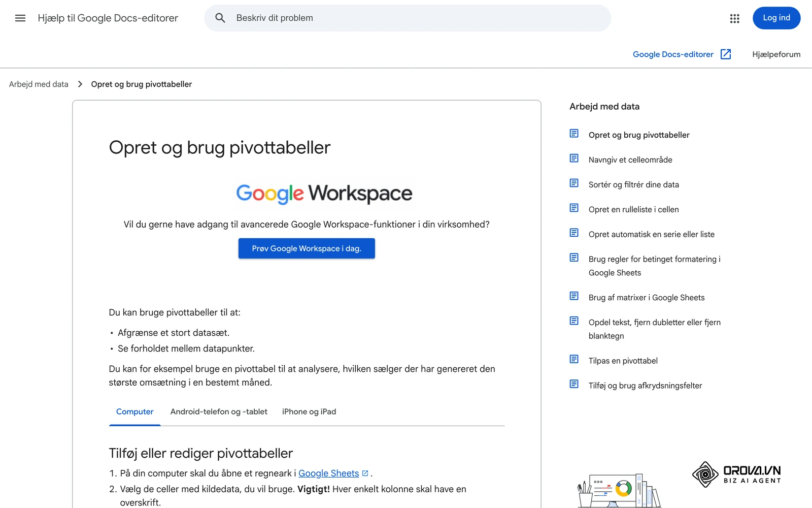Image resolution: width=812 pixels, height=508 pixels.
Task: Switch to Android-telefon og -tablet tab
Action: [219, 412]
